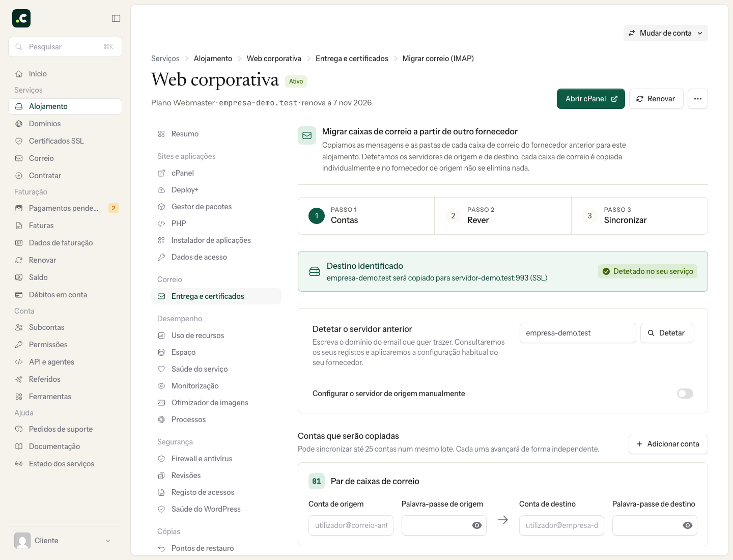Image resolution: width=733 pixels, height=560 pixels.
Task: Show the destination password with eye icon
Action: [688, 525]
